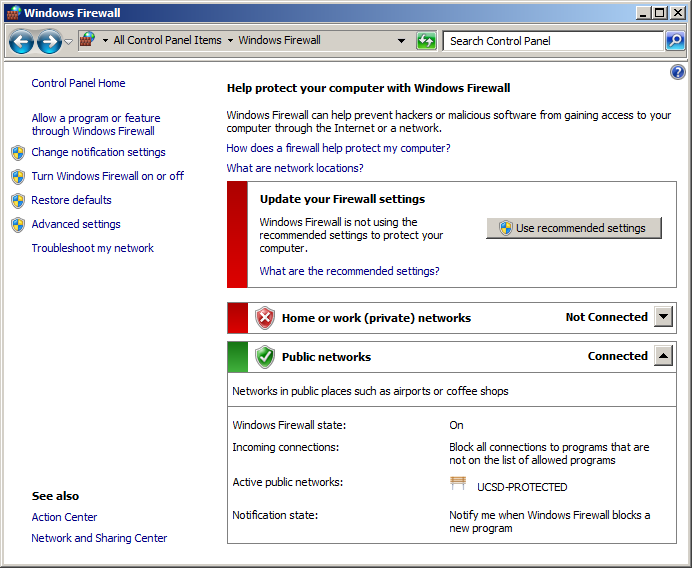Select Home or work (private) networks heading
The image size is (692, 568).
(376, 318)
